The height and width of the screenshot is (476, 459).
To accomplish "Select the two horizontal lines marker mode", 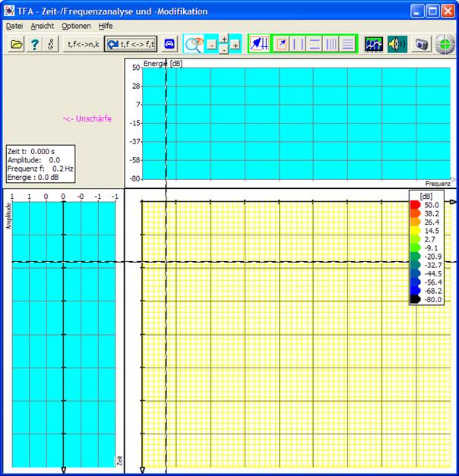I will point(315,45).
